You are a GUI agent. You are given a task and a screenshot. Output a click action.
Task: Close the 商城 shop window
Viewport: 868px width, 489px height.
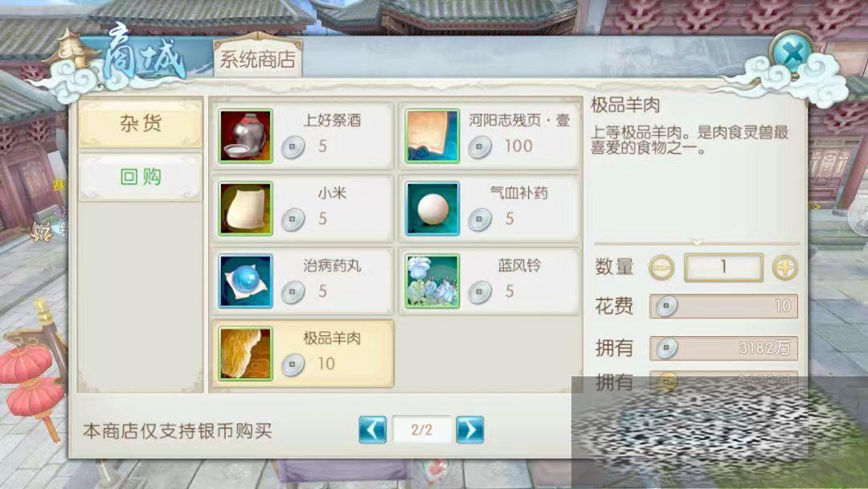tap(792, 54)
